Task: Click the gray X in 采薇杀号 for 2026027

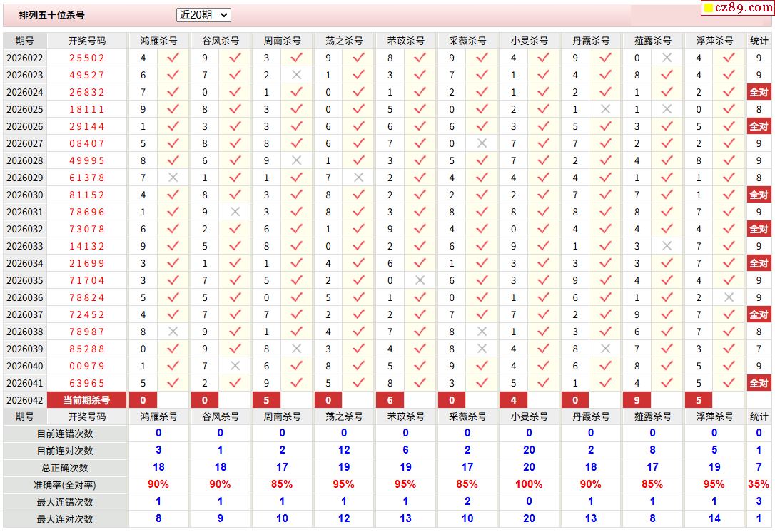Action: [x=482, y=143]
